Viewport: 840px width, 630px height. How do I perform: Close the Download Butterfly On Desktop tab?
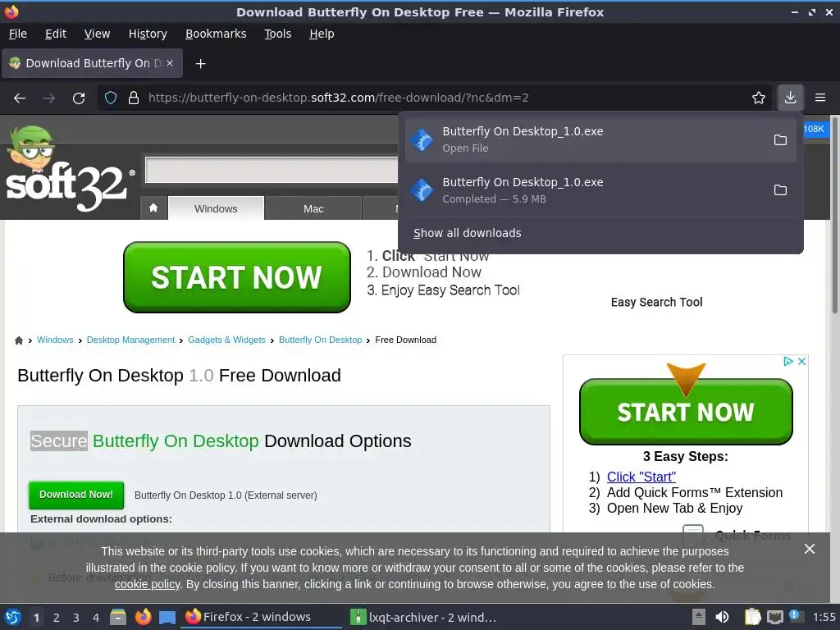(x=169, y=63)
